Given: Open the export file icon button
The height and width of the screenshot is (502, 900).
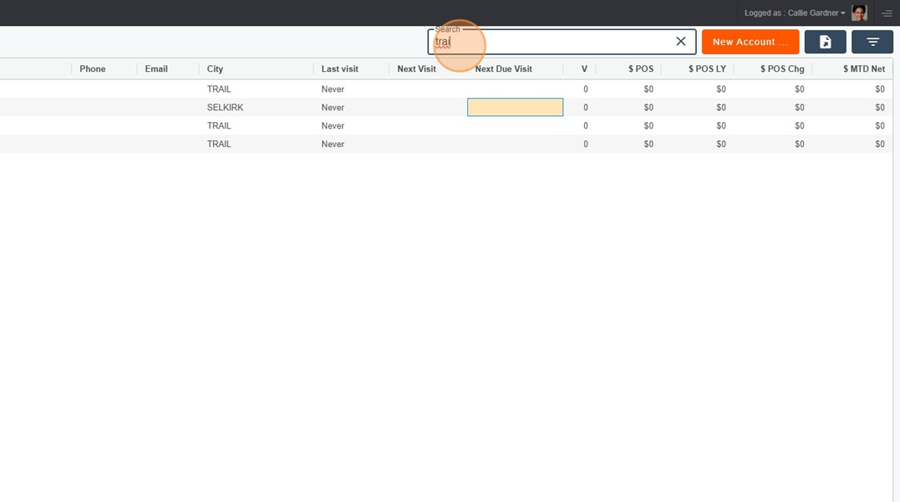Looking at the screenshot, I should click(825, 42).
